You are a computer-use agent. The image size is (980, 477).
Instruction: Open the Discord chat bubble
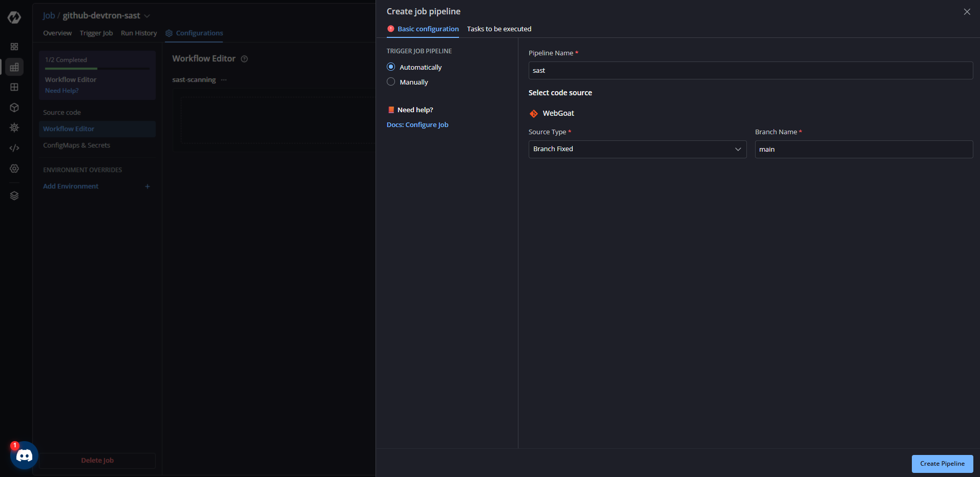pyautogui.click(x=24, y=455)
